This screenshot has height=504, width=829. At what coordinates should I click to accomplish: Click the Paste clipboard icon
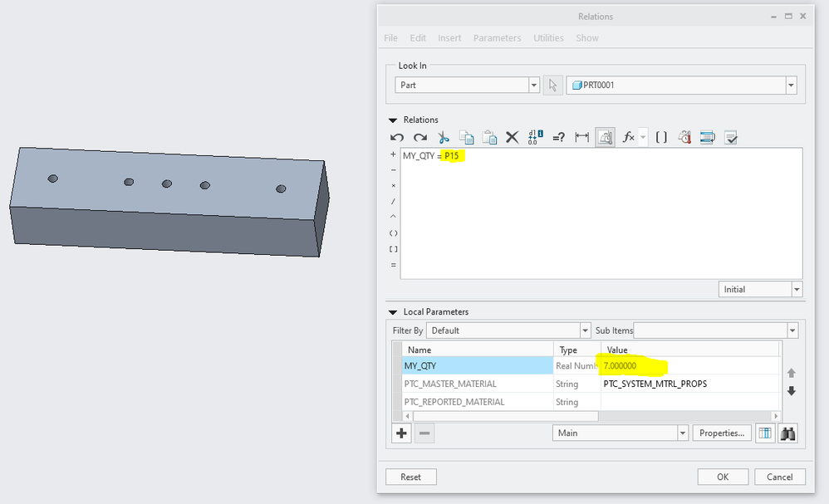click(x=489, y=137)
